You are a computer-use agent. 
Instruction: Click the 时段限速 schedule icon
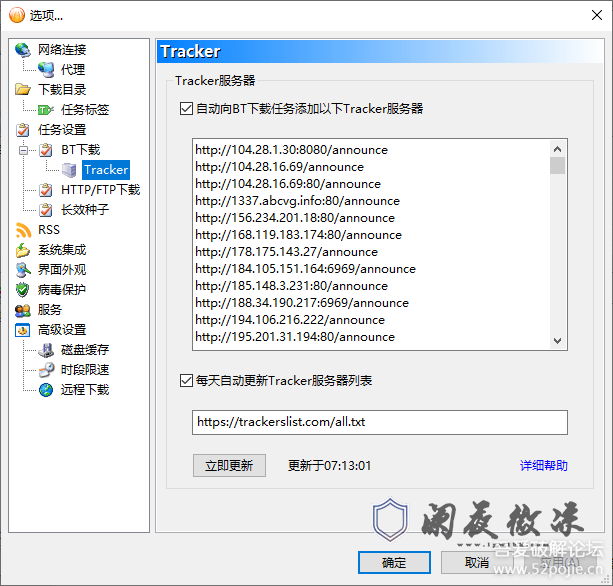(x=46, y=370)
